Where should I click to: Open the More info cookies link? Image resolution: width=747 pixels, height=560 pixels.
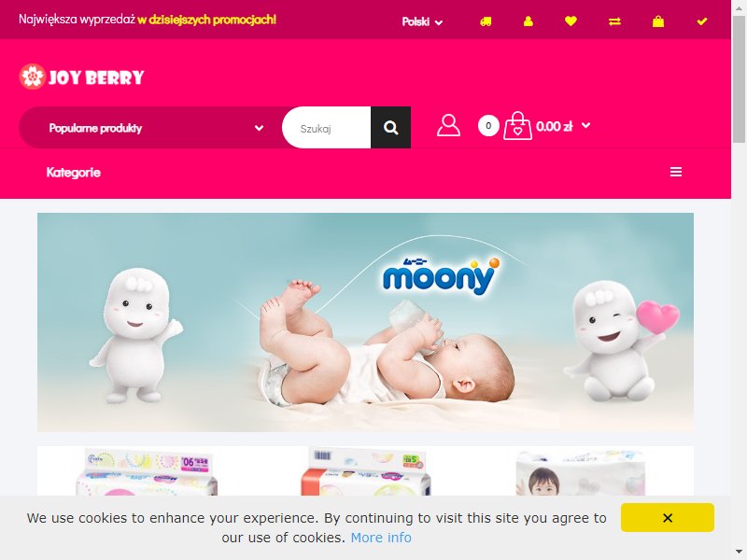tap(381, 538)
